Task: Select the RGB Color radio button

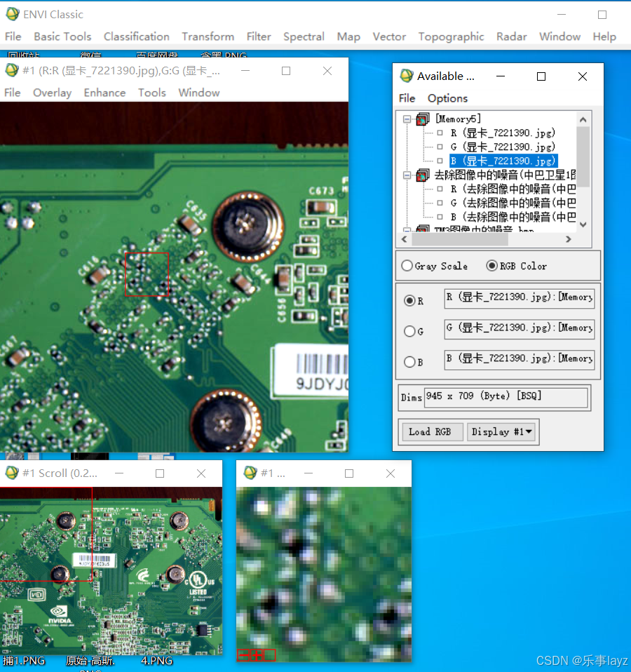Action: 491,266
